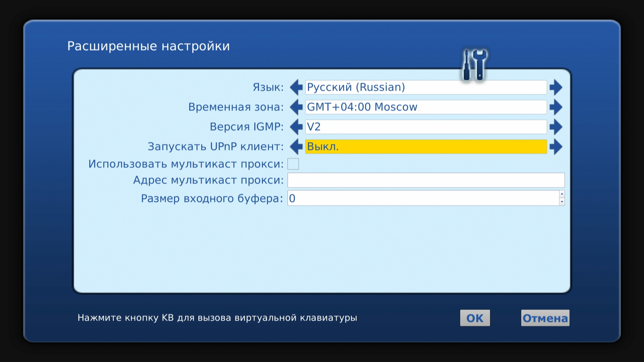Screen dimensions: 644x362
Task: Click the Размер входного буфера value field
Action: 423,198
